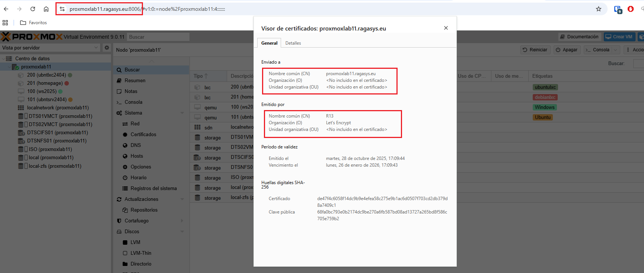The height and width of the screenshot is (273, 644).
Task: Click the ubuntulxc tag
Action: coord(545,87)
